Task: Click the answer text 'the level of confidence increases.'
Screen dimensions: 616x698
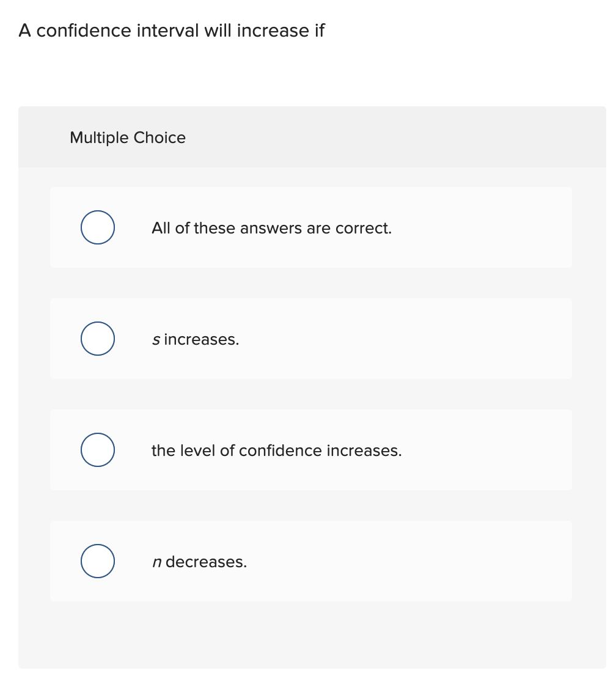Action: pos(276,450)
